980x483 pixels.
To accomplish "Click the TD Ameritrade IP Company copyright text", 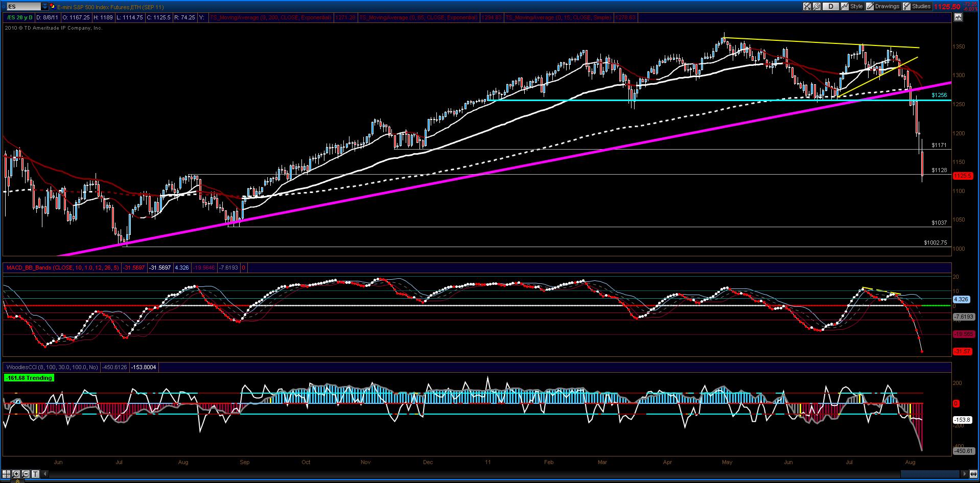I will tap(54, 28).
